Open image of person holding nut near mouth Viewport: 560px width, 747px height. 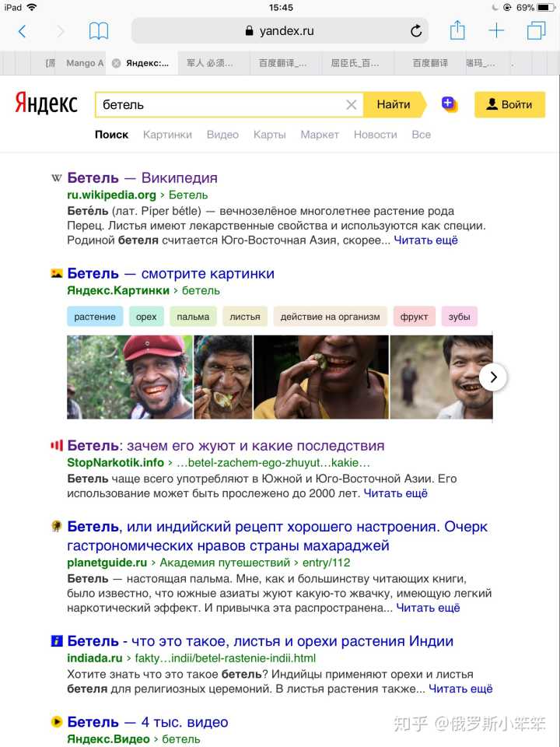coord(223,377)
